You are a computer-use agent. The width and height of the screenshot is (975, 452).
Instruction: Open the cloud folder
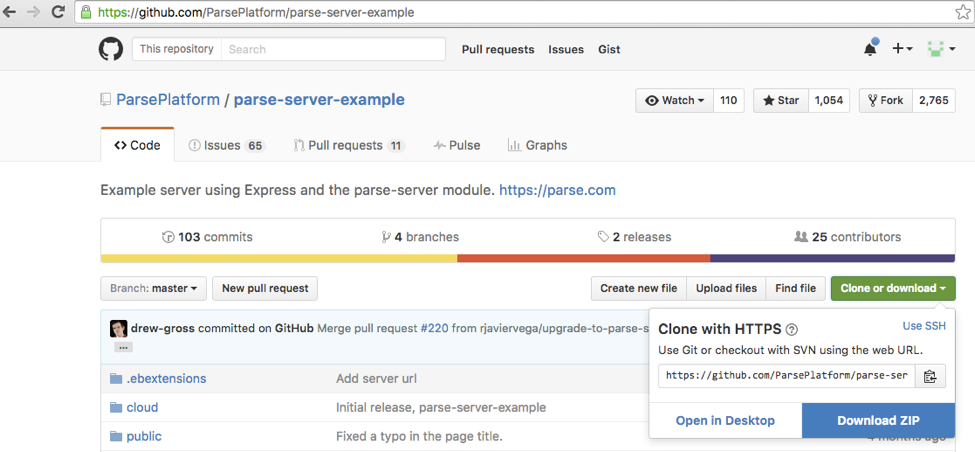[142, 408]
